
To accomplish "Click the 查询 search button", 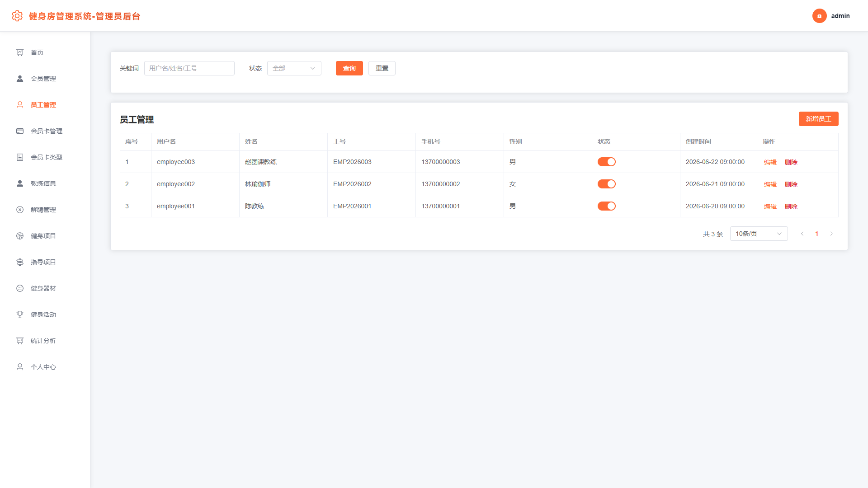I will [349, 68].
